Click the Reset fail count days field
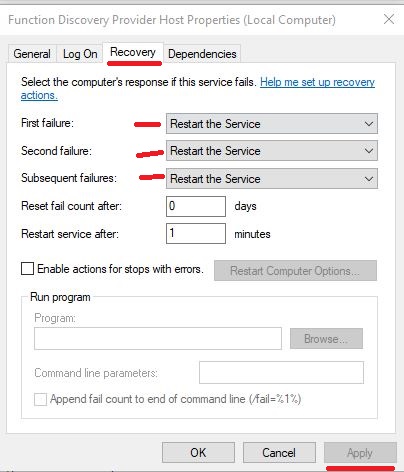 coord(196,206)
